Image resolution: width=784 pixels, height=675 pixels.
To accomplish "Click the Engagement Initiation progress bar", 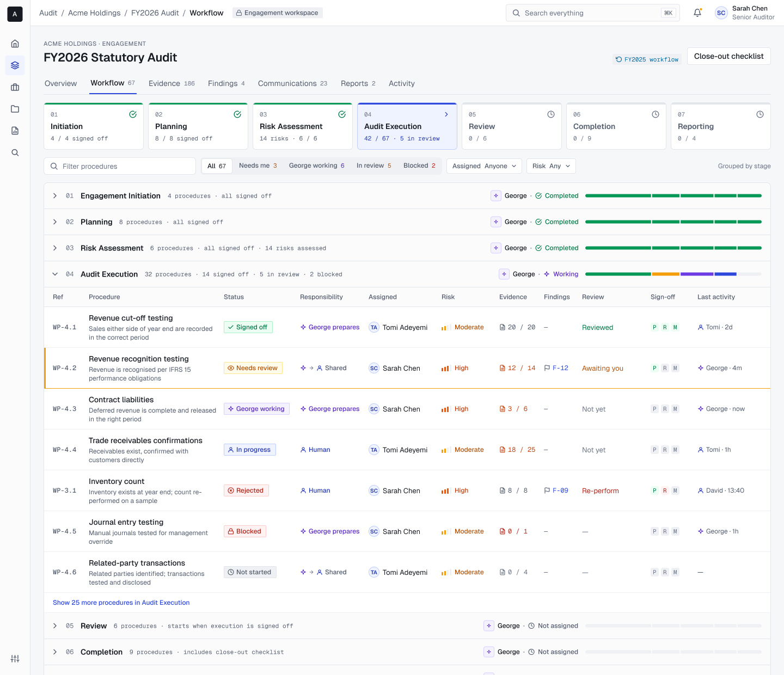I will [x=673, y=196].
